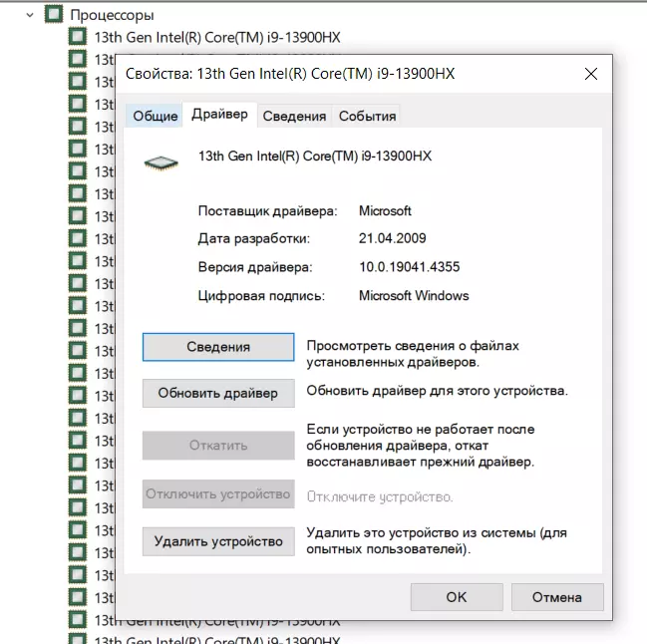Viewport: 647px width, 644px height.
Task: Select the last i9-13900HX entry at the bottom
Action: 217,639
